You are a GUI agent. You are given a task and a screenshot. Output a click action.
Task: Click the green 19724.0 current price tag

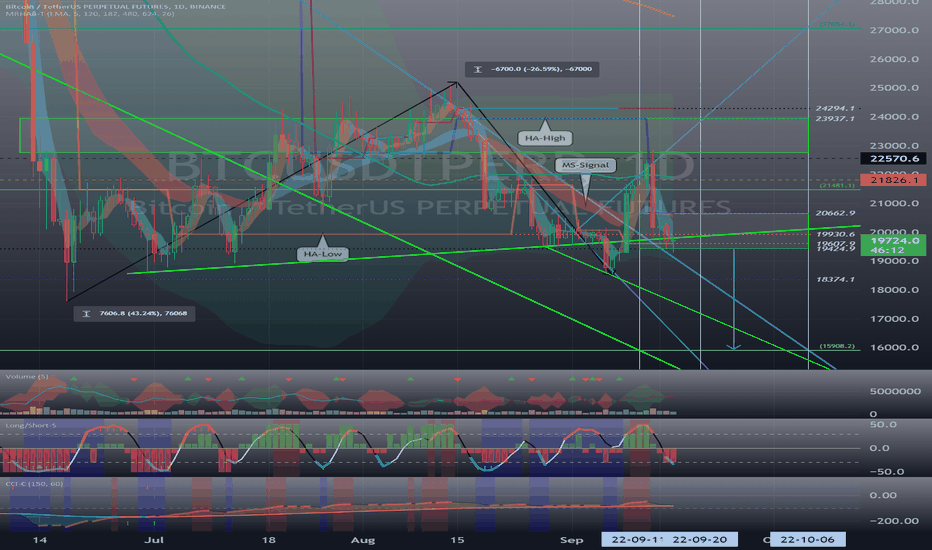[x=893, y=245]
